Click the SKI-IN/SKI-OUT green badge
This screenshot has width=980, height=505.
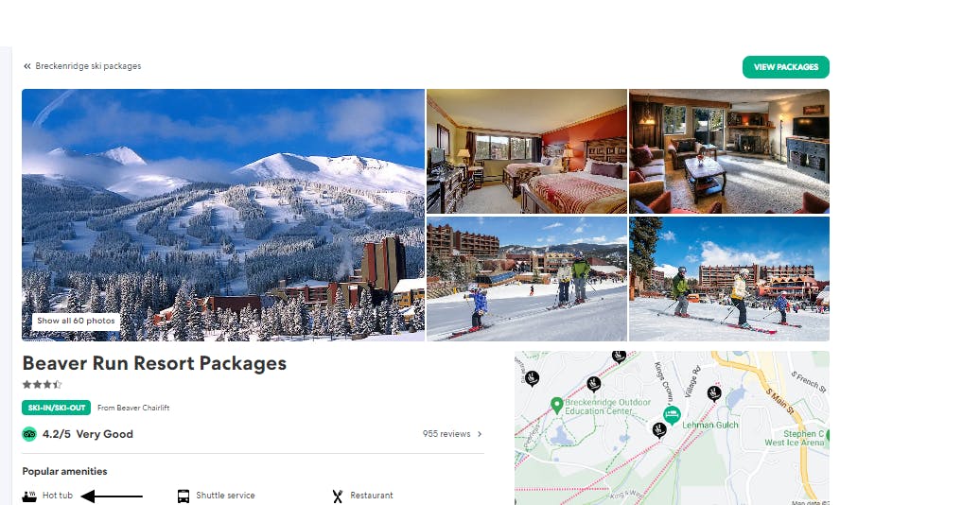pos(56,408)
